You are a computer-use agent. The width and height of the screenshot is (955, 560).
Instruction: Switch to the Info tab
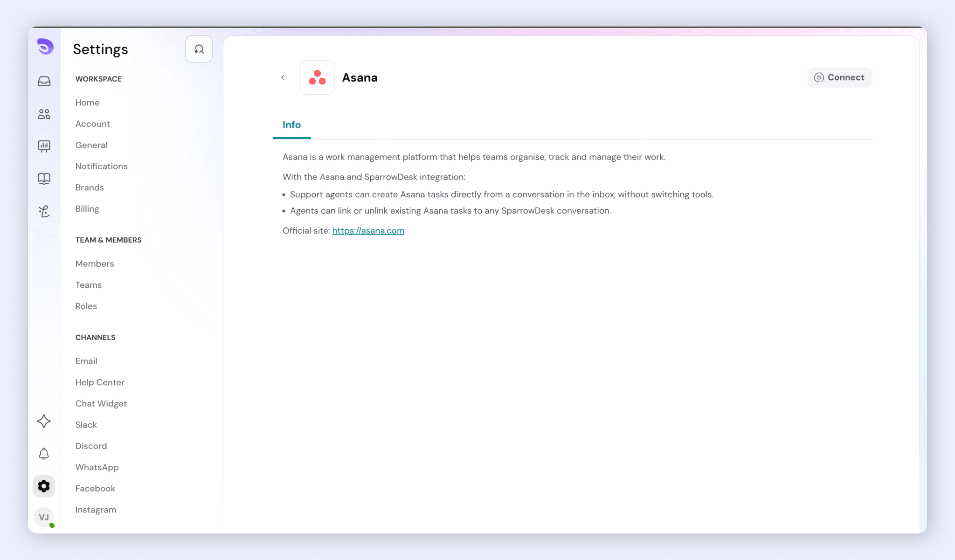291,125
